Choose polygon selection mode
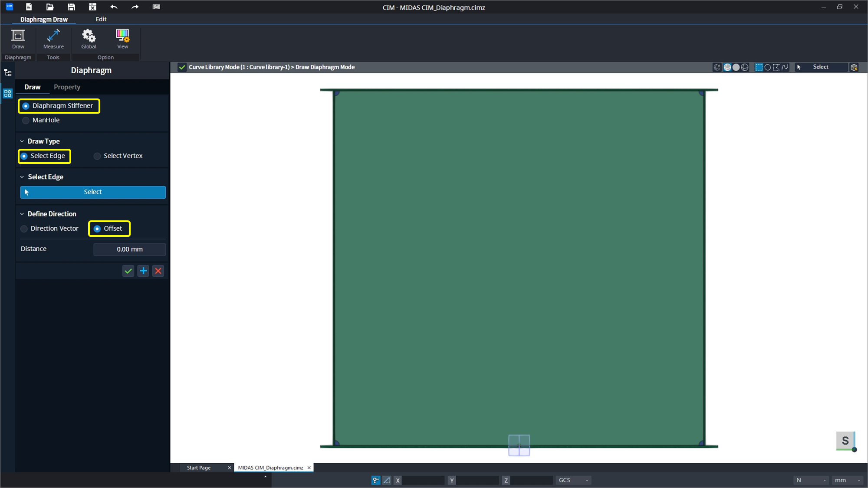868x488 pixels. coord(776,67)
